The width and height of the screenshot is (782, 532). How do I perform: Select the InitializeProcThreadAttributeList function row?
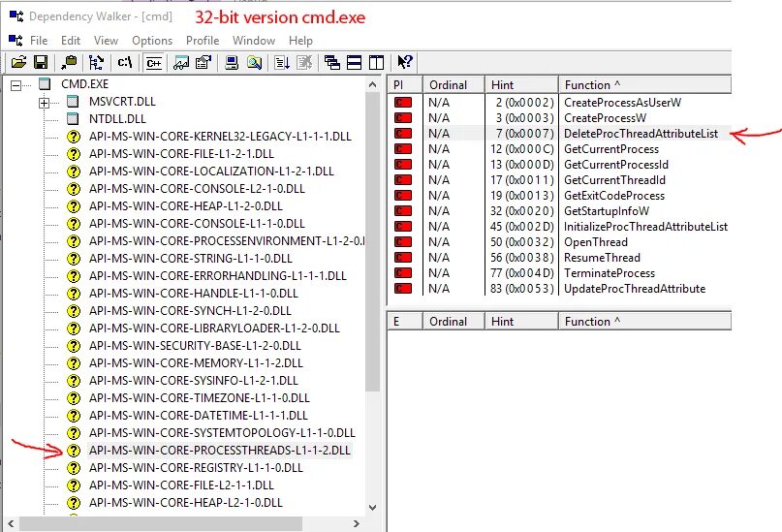tap(559, 227)
